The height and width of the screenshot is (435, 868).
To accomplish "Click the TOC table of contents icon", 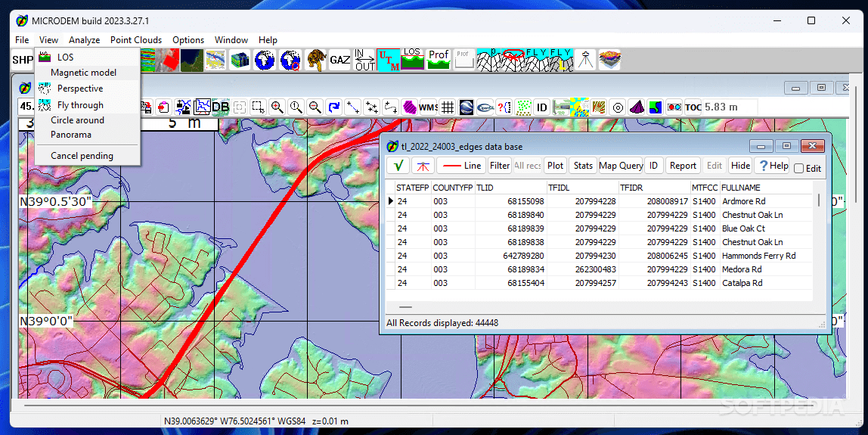I will coord(693,107).
